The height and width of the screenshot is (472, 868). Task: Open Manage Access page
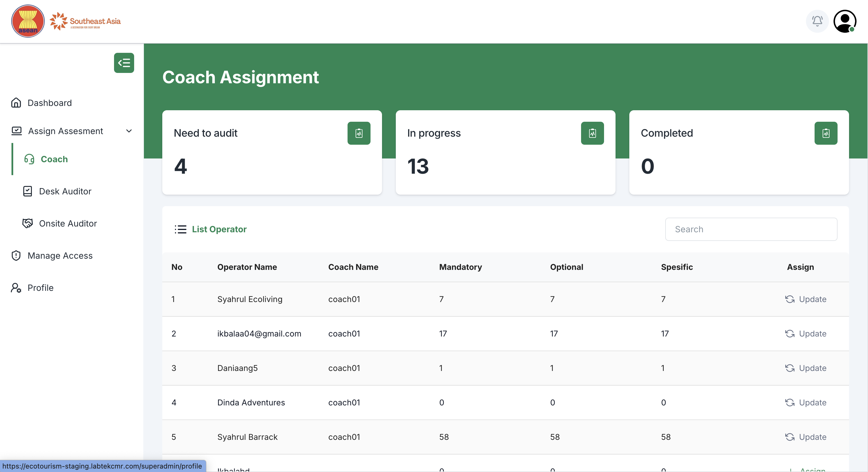[x=60, y=256]
